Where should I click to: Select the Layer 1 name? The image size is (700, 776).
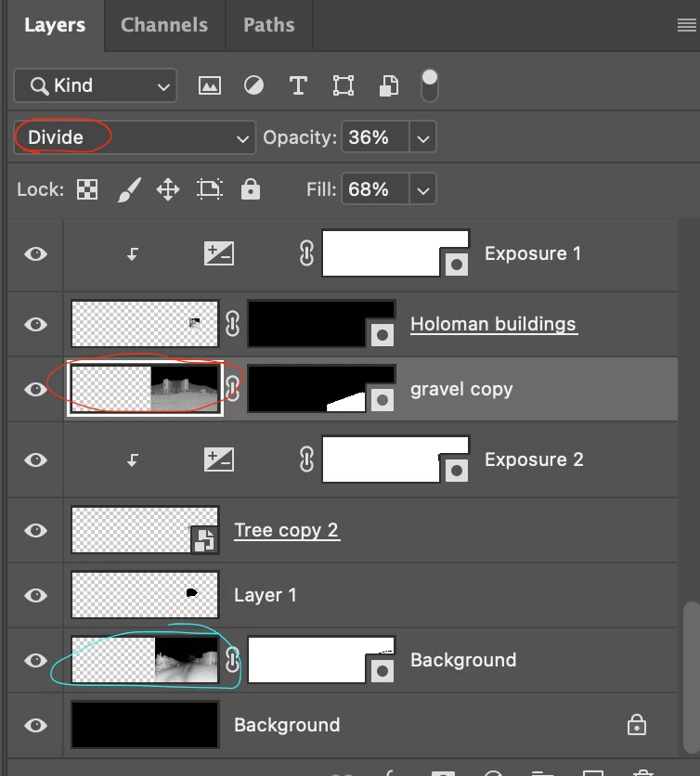point(265,595)
